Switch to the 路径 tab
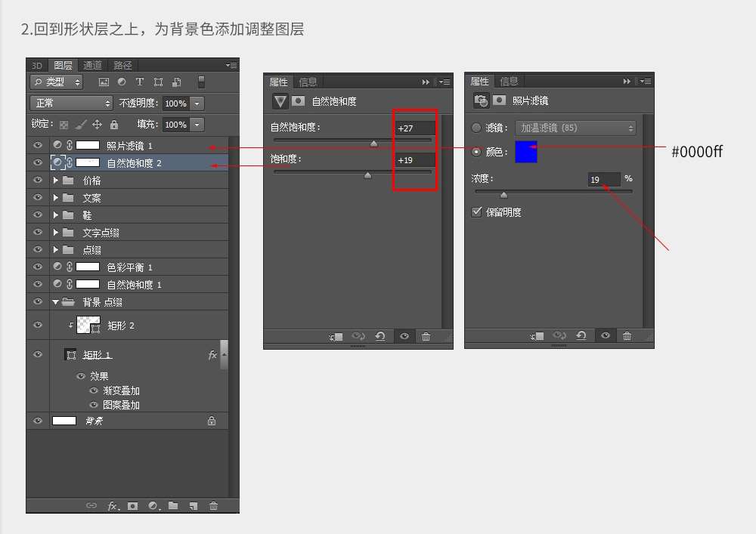 tap(122, 65)
